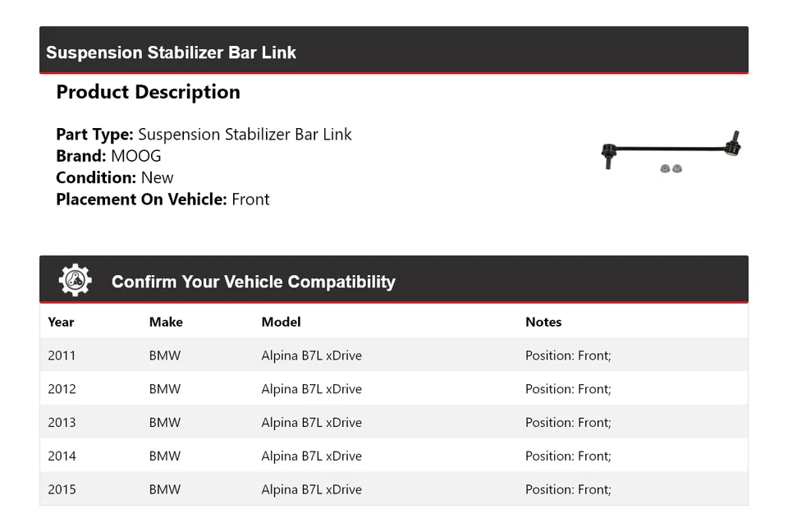The height and width of the screenshot is (532, 788).
Task: Click Placement On Vehicle: Front text
Action: tap(163, 199)
